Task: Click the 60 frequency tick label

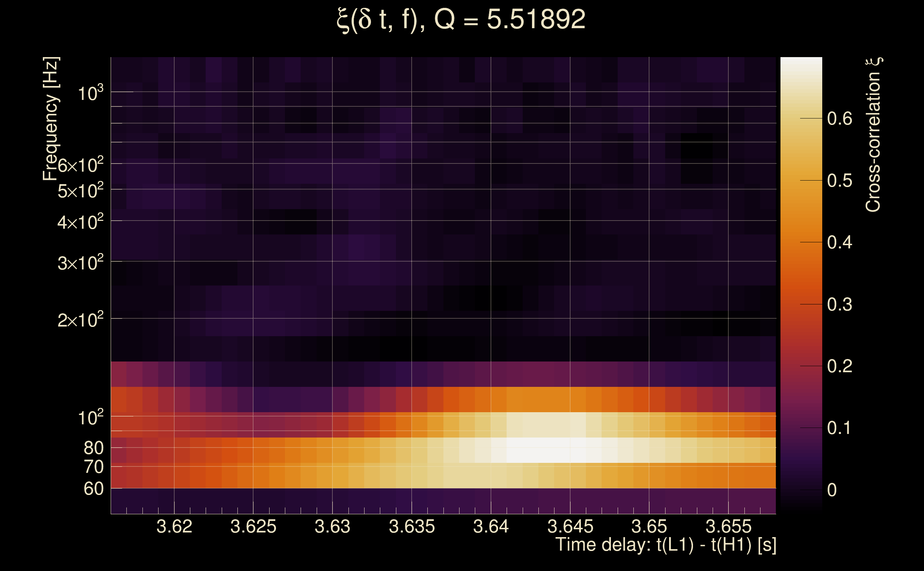Action: (x=93, y=489)
